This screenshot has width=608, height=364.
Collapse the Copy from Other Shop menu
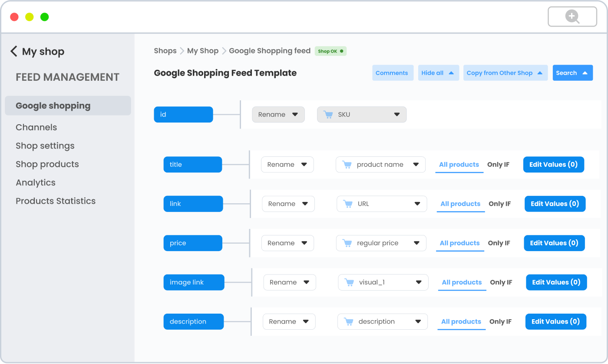tap(505, 73)
